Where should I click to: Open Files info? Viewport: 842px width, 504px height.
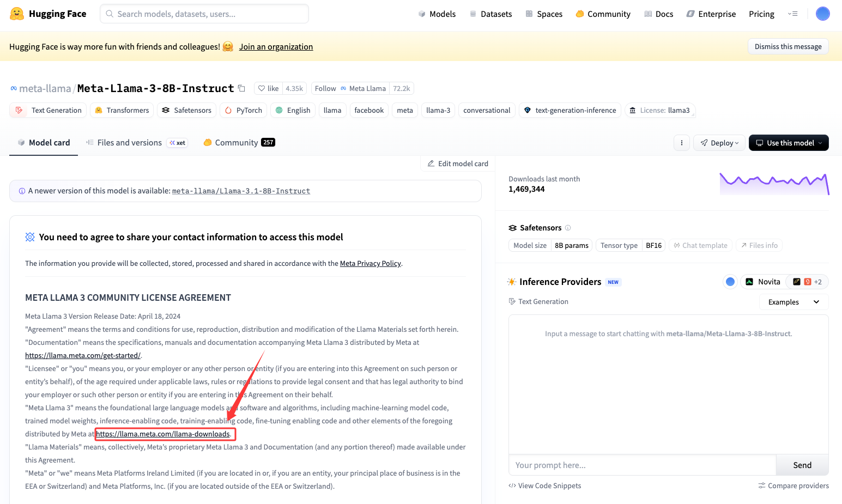(759, 246)
